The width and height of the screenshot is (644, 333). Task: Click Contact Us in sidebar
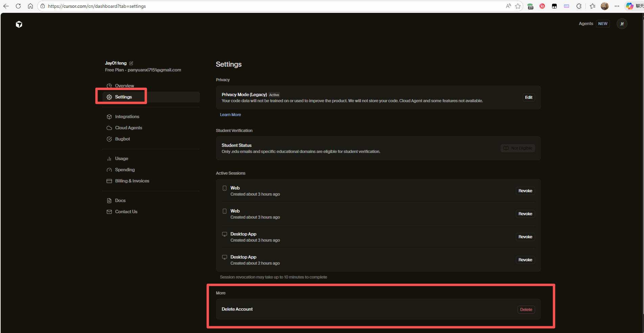click(x=126, y=212)
